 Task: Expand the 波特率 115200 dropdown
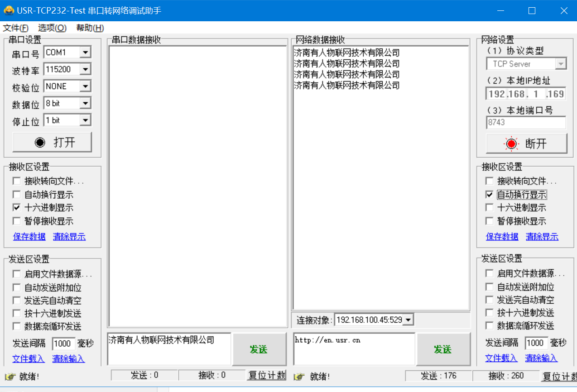(85, 69)
